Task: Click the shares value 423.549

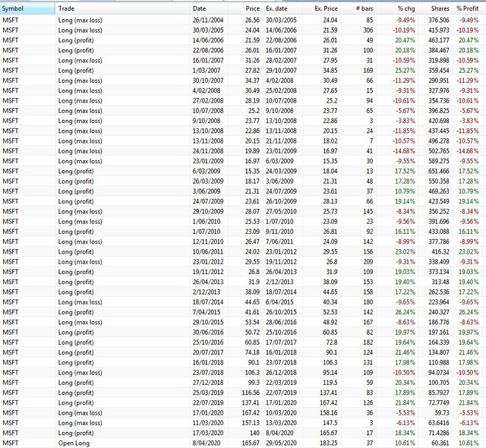Action: tap(439, 201)
